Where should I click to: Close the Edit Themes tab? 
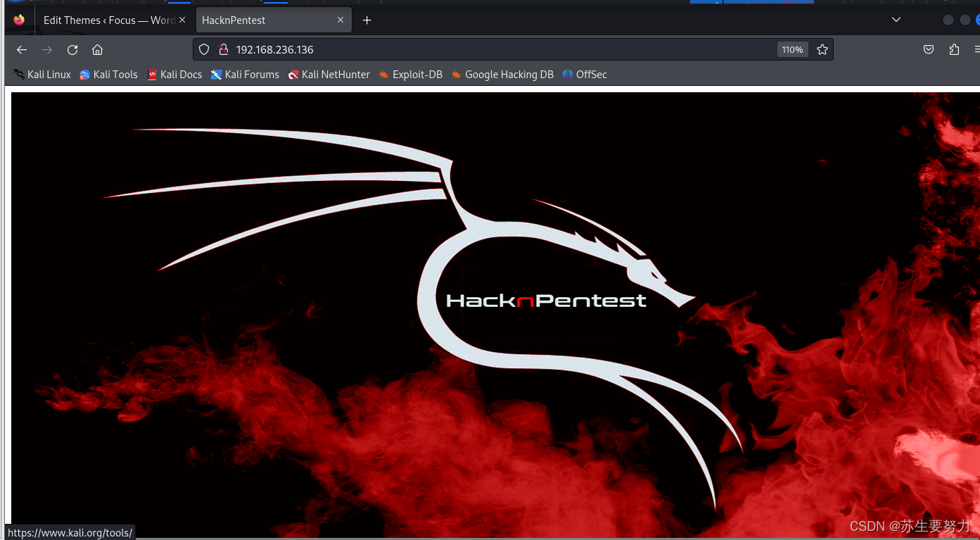(x=182, y=20)
